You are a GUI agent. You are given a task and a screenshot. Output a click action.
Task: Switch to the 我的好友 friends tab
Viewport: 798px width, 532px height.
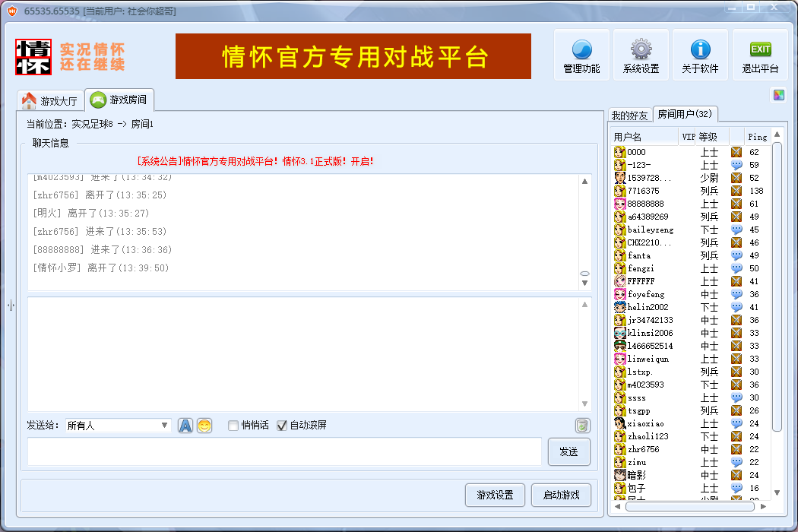coord(630,116)
